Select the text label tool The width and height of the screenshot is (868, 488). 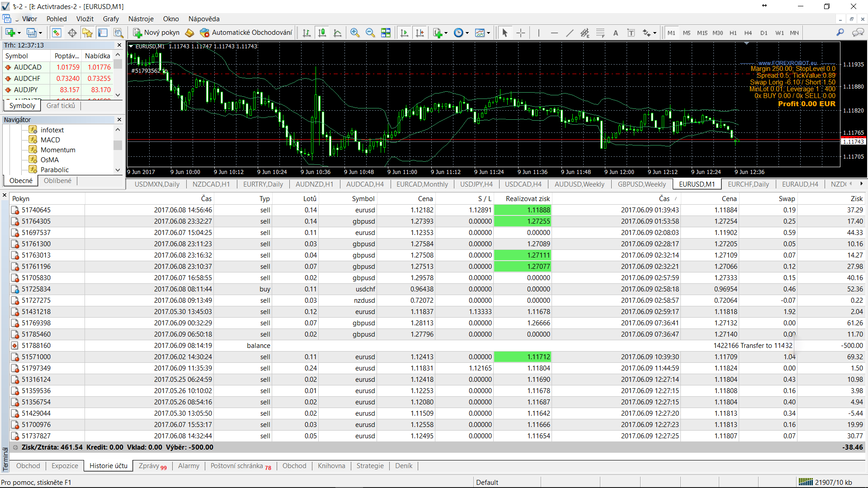(x=631, y=33)
